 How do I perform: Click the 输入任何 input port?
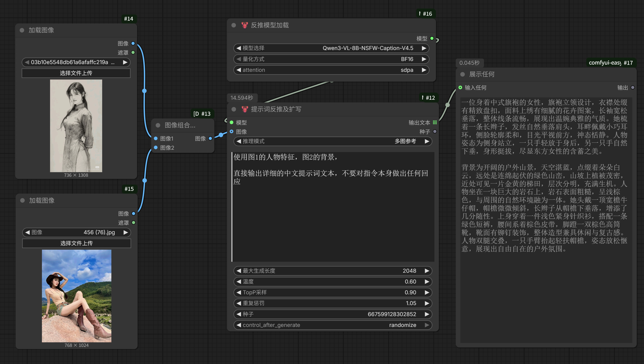pyautogui.click(x=460, y=88)
